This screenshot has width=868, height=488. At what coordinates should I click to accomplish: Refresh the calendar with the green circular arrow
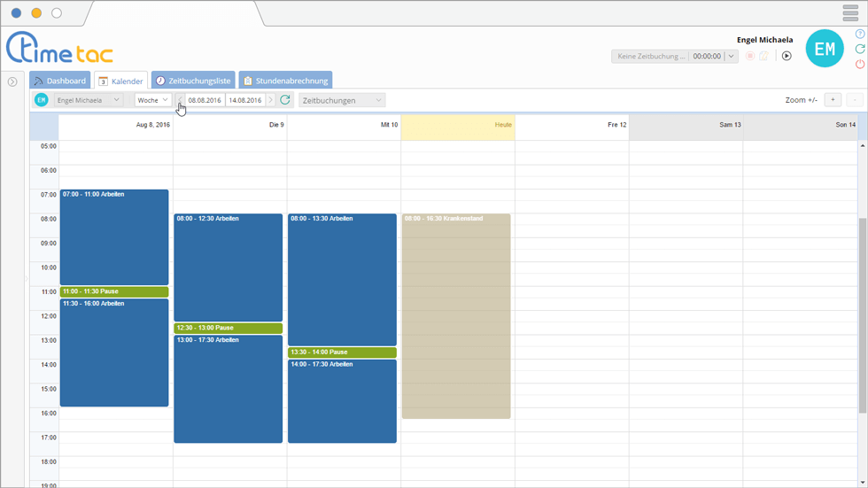click(285, 100)
